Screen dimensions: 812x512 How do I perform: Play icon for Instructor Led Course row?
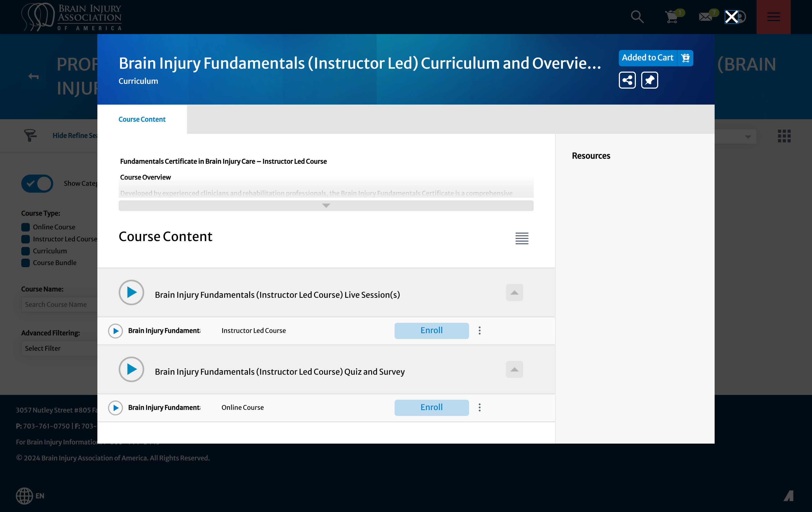click(115, 331)
